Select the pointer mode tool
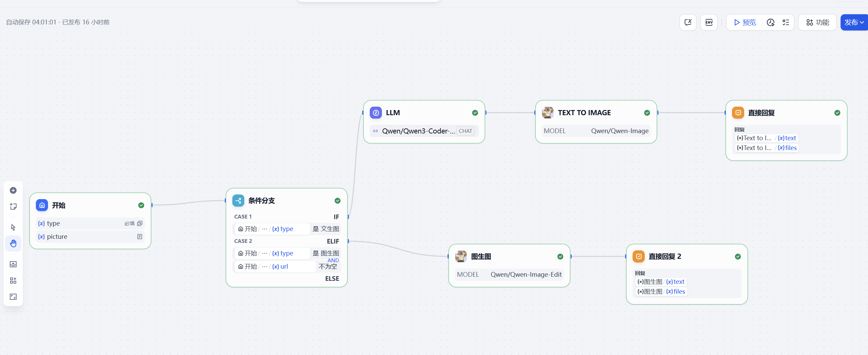The width and height of the screenshot is (868, 355). (13, 227)
